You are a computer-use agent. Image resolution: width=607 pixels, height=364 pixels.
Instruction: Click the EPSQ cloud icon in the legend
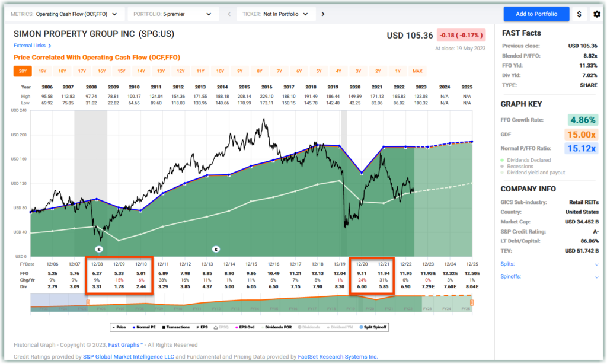click(x=216, y=327)
